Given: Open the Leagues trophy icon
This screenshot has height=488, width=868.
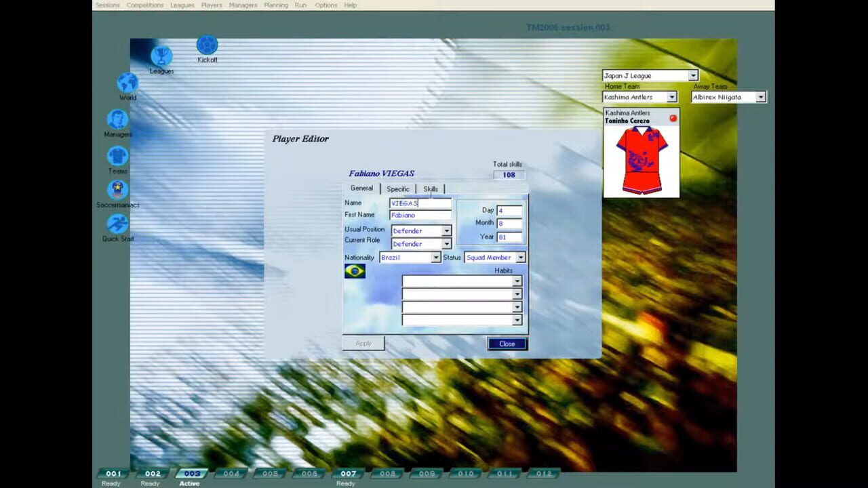Looking at the screenshot, I should coord(161,56).
